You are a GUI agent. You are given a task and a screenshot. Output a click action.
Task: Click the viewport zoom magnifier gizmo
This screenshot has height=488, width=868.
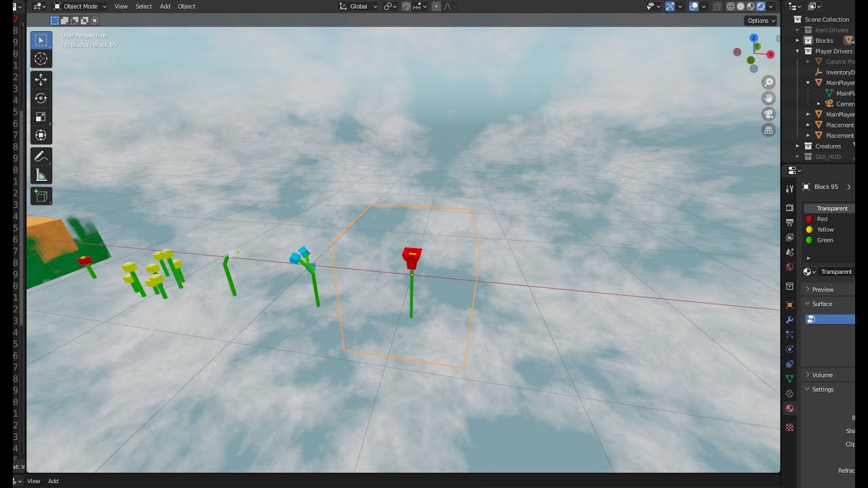pyautogui.click(x=768, y=82)
